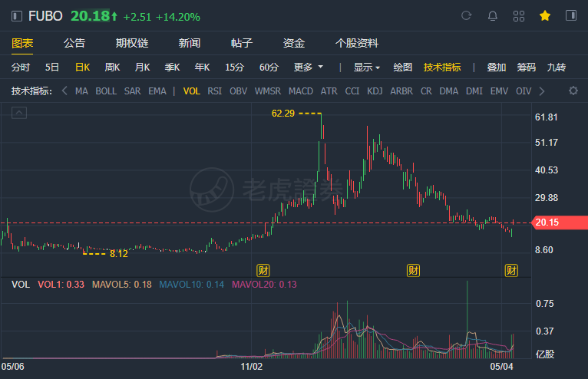The image size is (588, 379).
Task: Switch to the 图表 tab
Action: (22, 43)
